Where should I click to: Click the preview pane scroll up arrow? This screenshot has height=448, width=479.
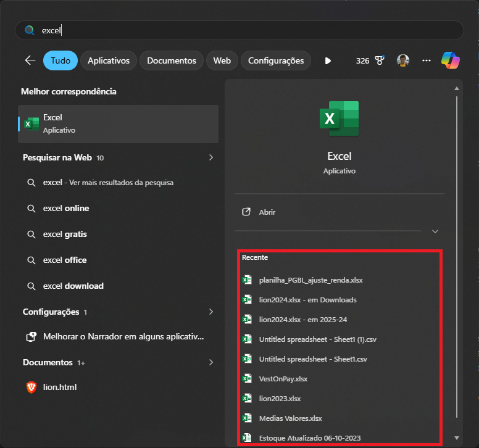(457, 89)
